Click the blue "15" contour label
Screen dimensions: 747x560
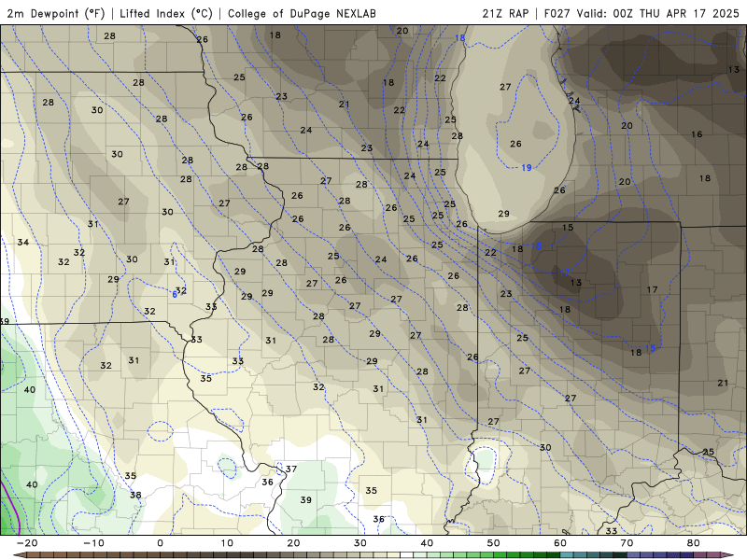point(650,348)
